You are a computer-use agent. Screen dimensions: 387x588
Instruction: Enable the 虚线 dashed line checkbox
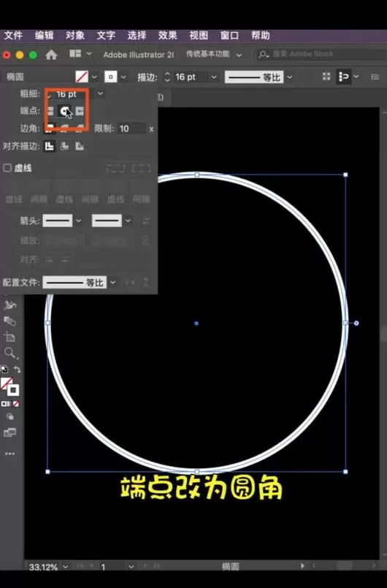[x=7, y=168]
